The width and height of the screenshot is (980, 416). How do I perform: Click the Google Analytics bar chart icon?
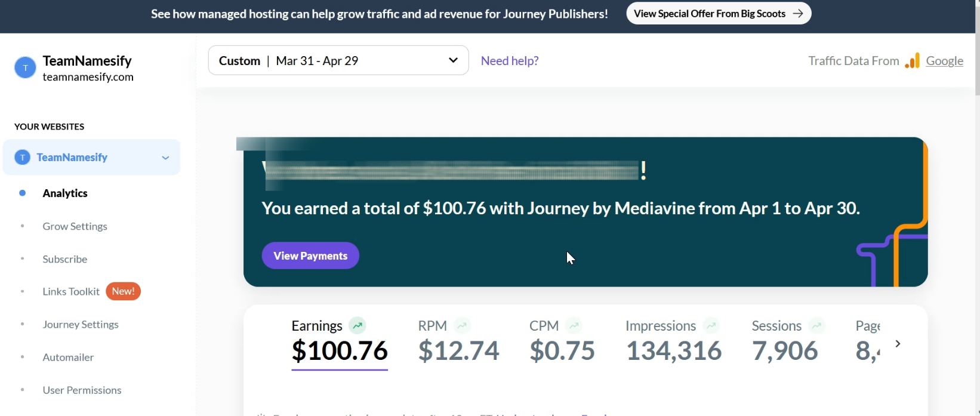click(912, 61)
